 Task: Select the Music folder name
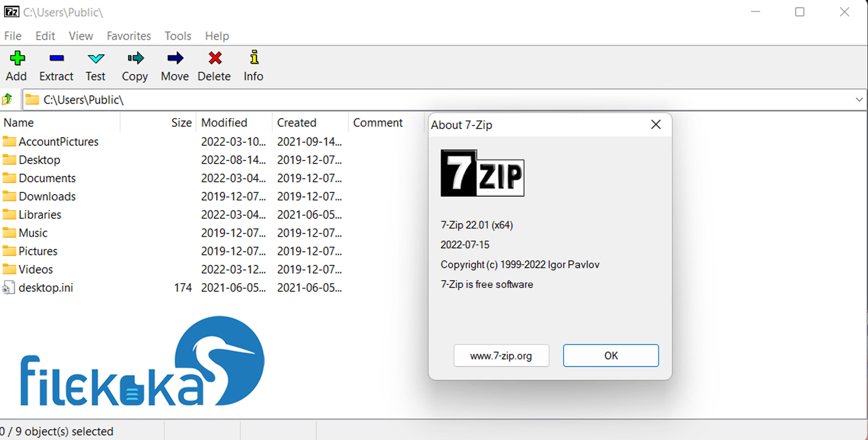click(33, 233)
